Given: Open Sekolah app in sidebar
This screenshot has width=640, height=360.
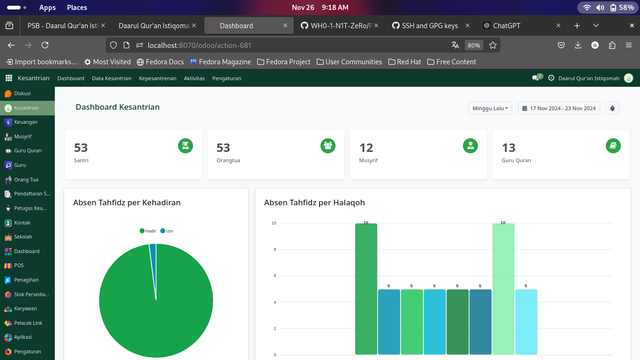Looking at the screenshot, I should 27,237.
